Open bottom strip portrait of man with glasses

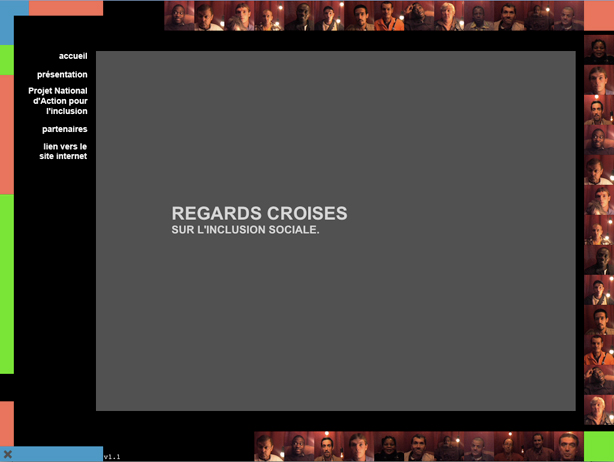coord(299,446)
